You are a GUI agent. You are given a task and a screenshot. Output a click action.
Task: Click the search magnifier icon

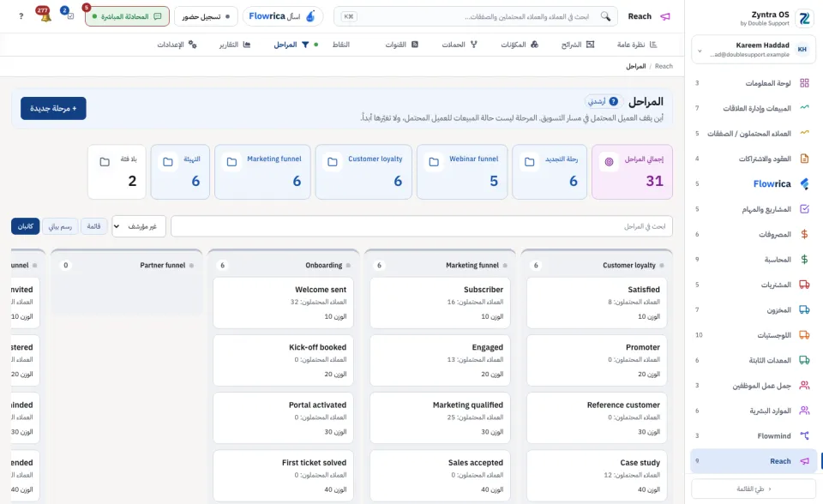(605, 16)
